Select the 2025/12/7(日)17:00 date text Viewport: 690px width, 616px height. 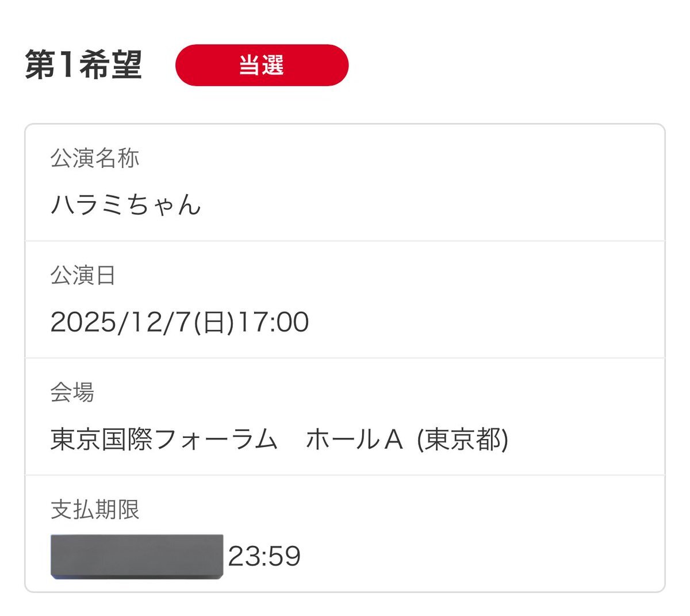[x=179, y=322]
